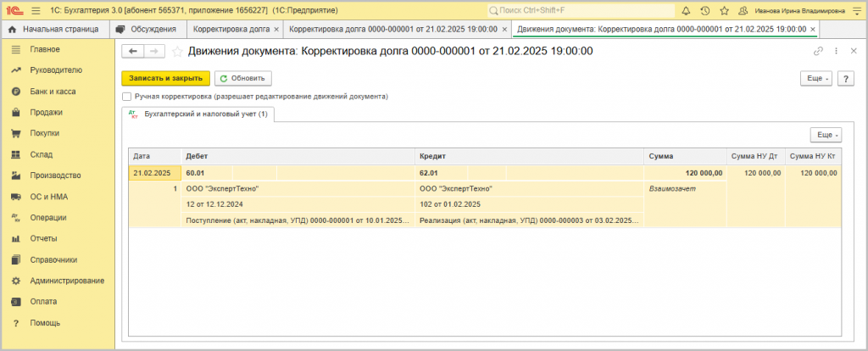
Task: Click the 1C logo icon
Action: tap(17, 10)
